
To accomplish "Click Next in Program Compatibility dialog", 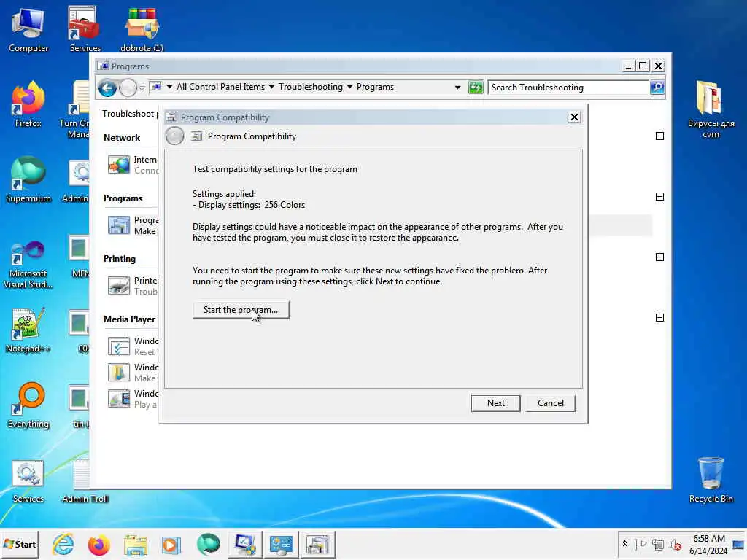I will point(495,402).
